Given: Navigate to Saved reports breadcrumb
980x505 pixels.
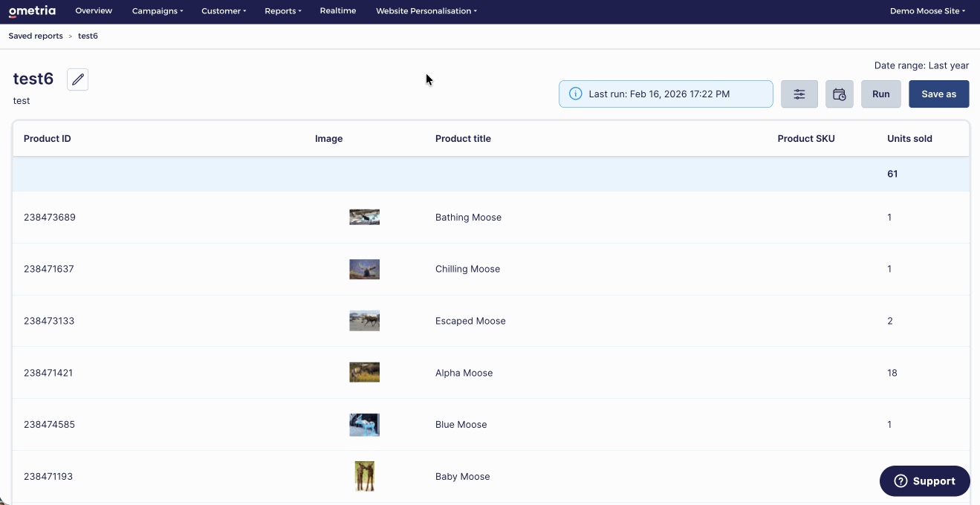Looking at the screenshot, I should [x=36, y=36].
